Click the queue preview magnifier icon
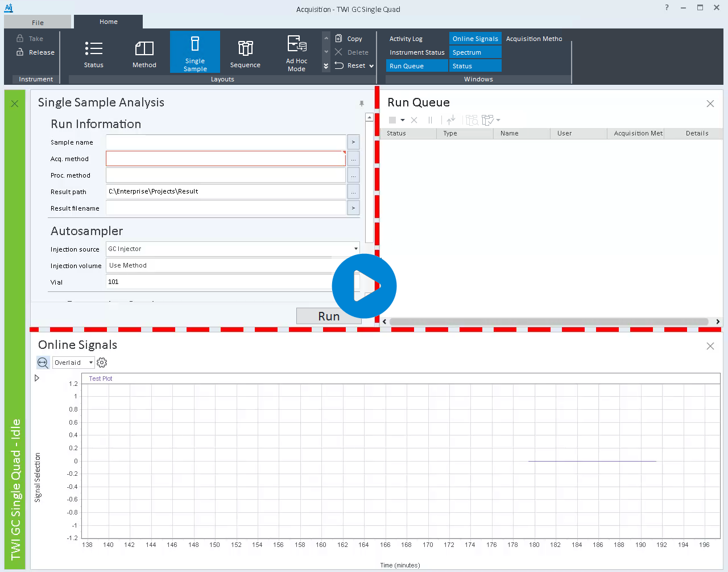 (x=471, y=120)
